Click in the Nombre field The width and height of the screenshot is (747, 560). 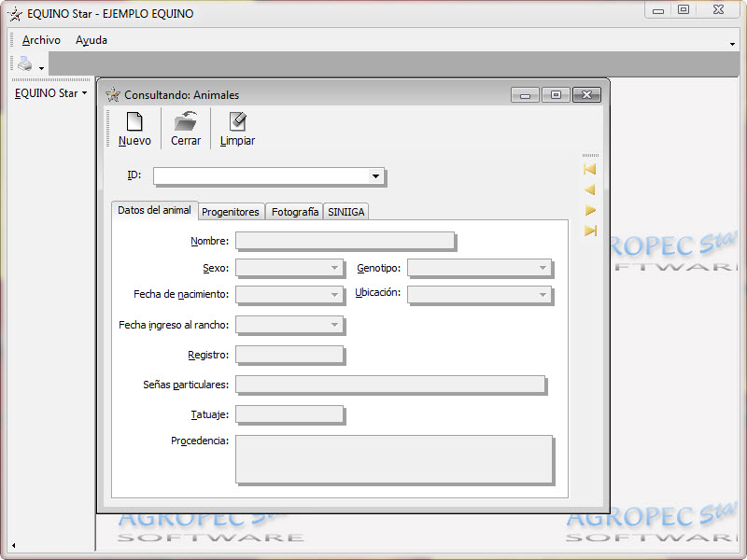(x=345, y=241)
